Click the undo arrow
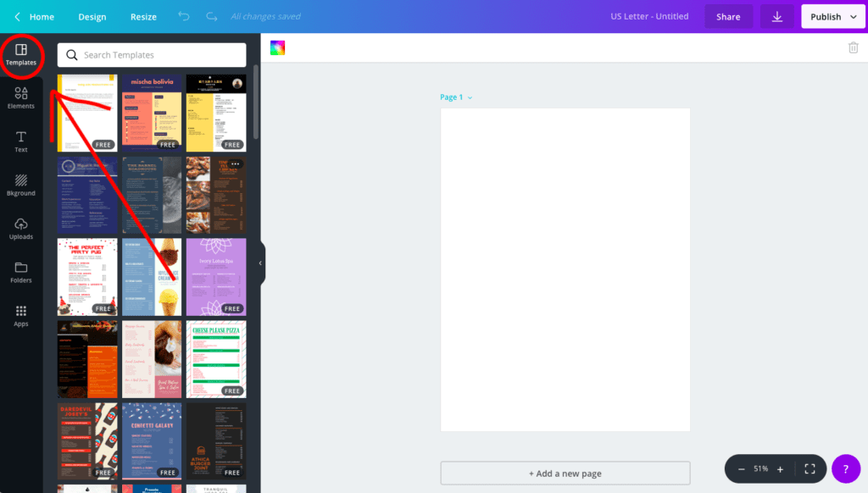 (x=184, y=17)
